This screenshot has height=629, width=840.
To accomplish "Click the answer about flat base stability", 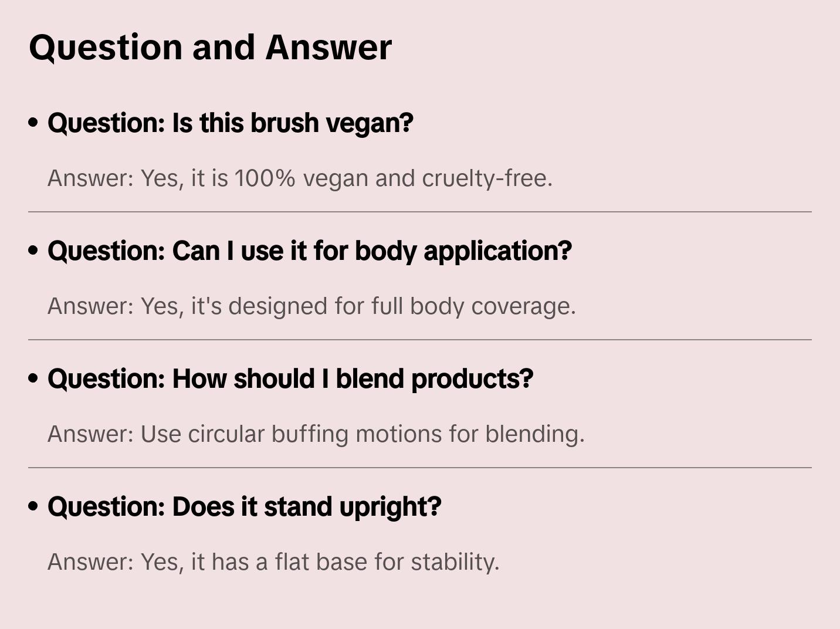I will [273, 562].
